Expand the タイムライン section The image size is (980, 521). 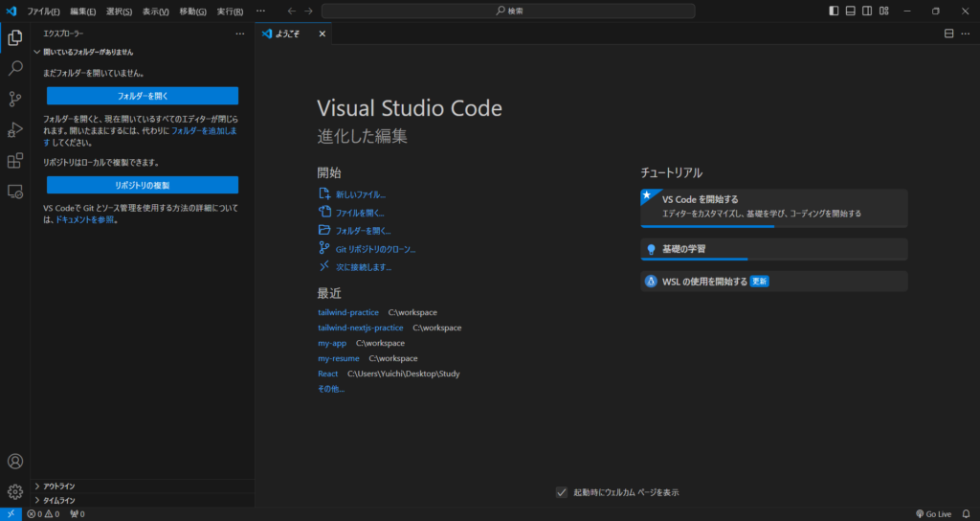click(59, 500)
